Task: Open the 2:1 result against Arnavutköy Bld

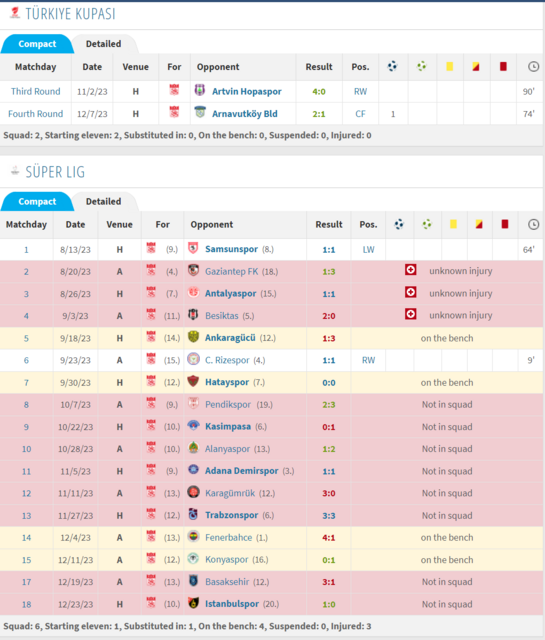Action: pos(319,113)
